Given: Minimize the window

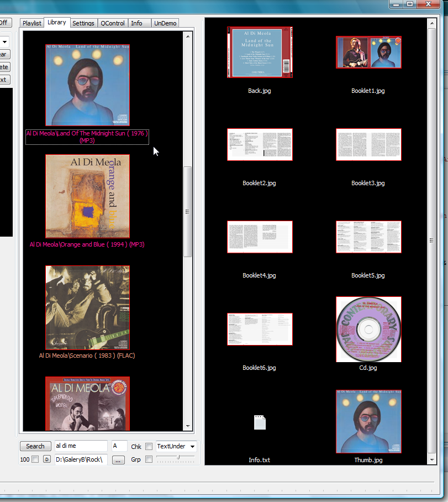Looking at the screenshot, I should (x=396, y=4).
